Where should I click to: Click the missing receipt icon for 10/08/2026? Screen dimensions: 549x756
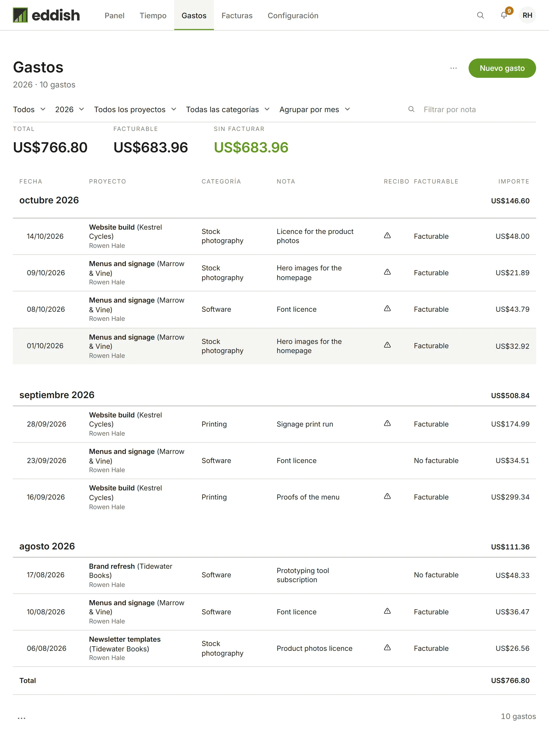[387, 611]
